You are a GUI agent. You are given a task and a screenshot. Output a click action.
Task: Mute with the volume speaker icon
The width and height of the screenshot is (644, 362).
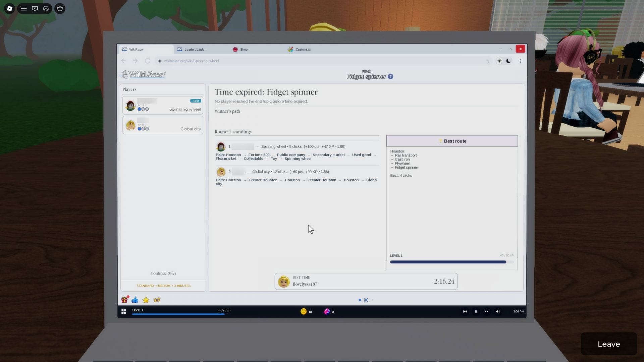pos(498,312)
